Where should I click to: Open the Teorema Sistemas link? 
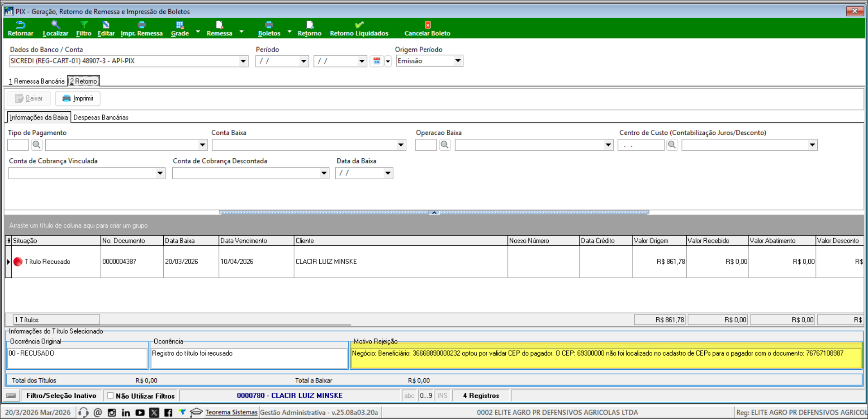(231, 413)
